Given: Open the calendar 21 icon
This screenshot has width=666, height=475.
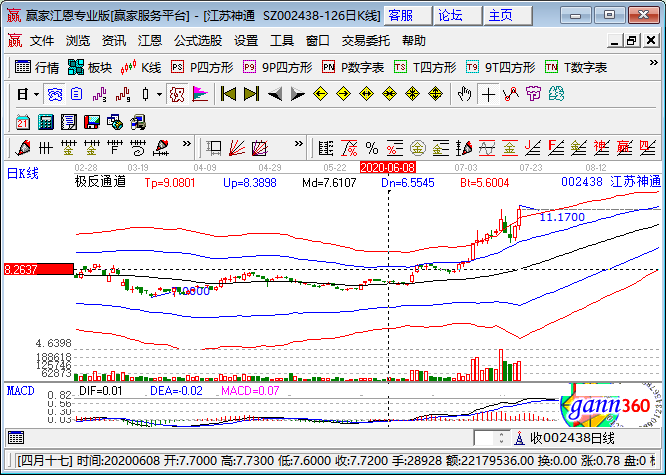Looking at the screenshot, I should (x=23, y=122).
